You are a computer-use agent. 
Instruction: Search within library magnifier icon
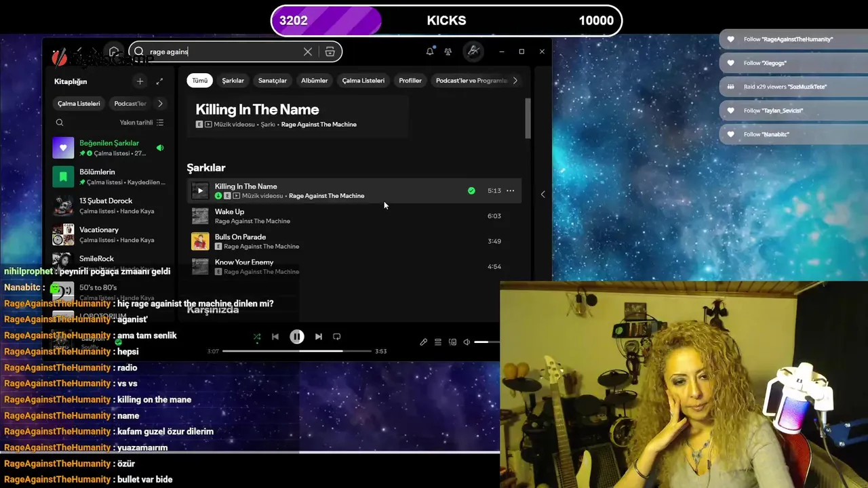point(60,123)
